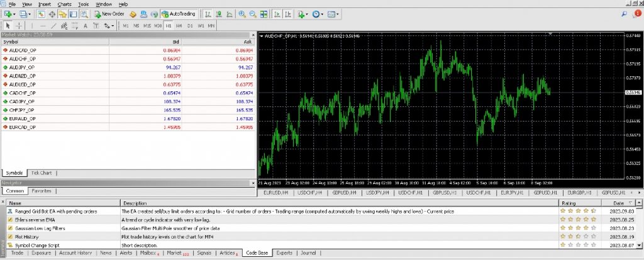Open the AUDCHF_OP,H1 chart title triangle
This screenshot has width=644, height=260.
click(262, 37)
